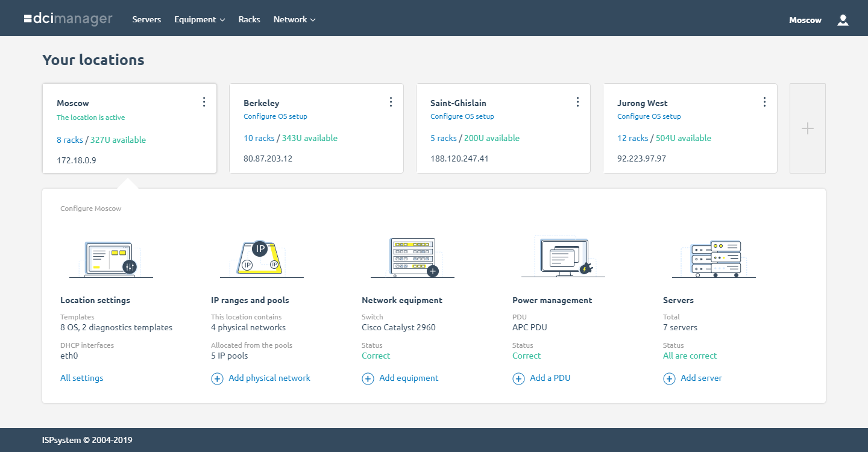Click Moscow location selector in header
The width and height of the screenshot is (868, 452).
[805, 20]
